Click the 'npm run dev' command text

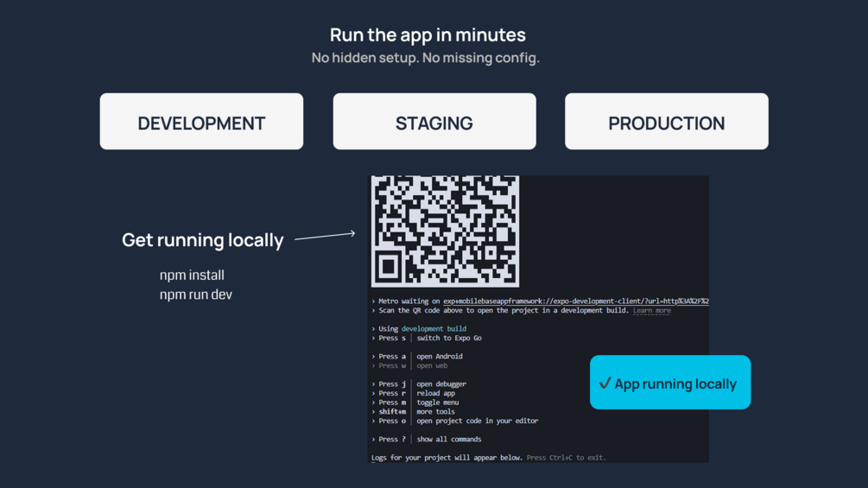click(196, 295)
